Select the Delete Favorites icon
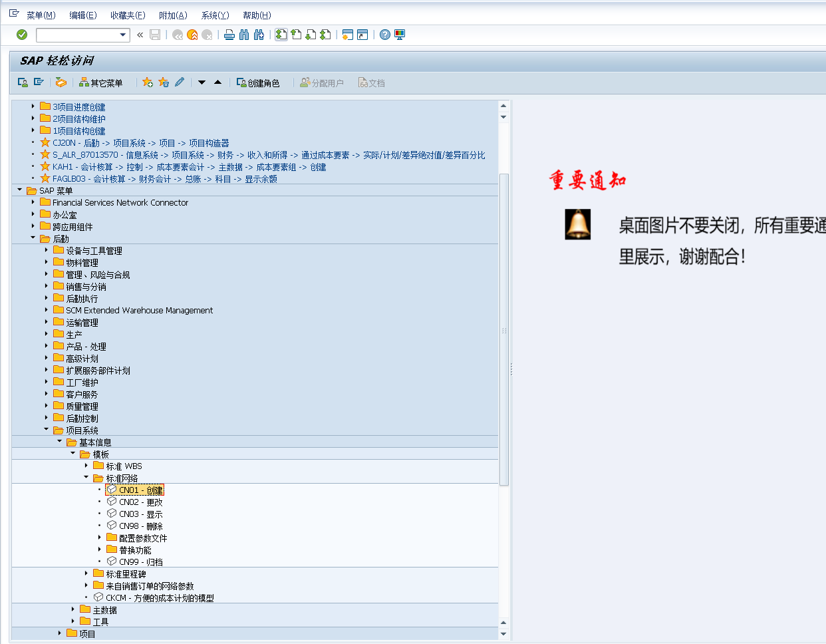 (162, 82)
